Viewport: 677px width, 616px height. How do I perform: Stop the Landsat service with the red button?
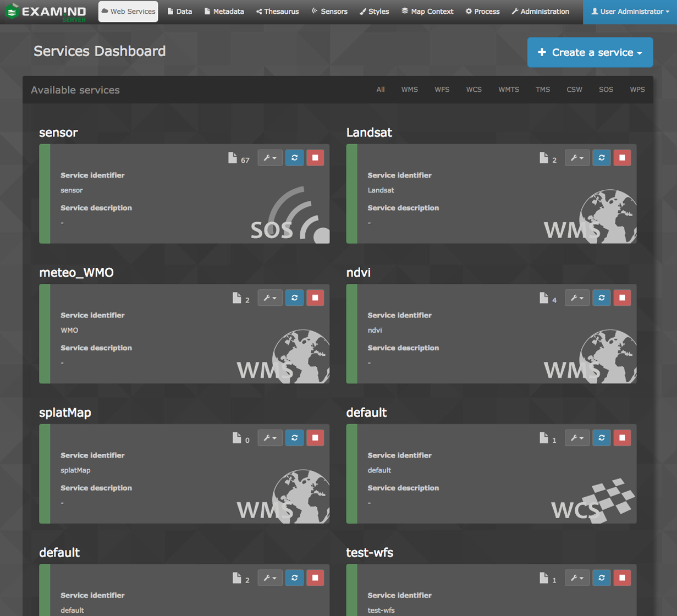coord(622,158)
